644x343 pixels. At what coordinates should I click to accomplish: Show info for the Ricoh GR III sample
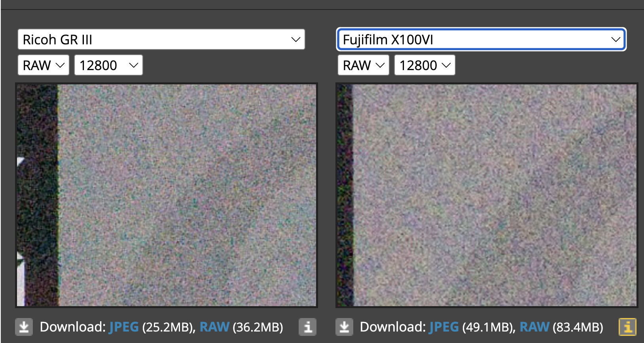[308, 327]
